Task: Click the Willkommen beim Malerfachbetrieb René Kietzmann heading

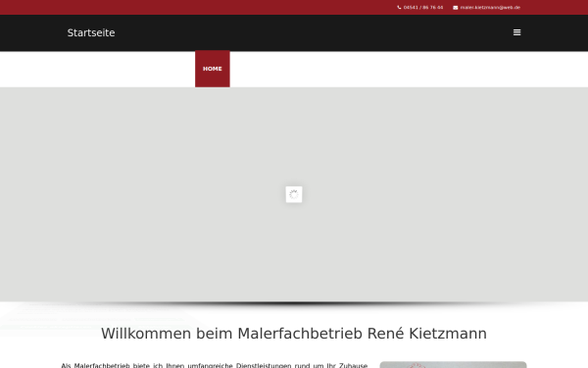Action: (x=294, y=334)
